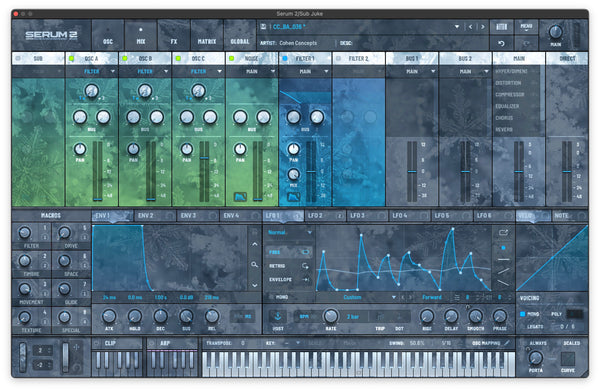Click the ALWAYS portamento option
600x391 pixels.
click(x=538, y=343)
